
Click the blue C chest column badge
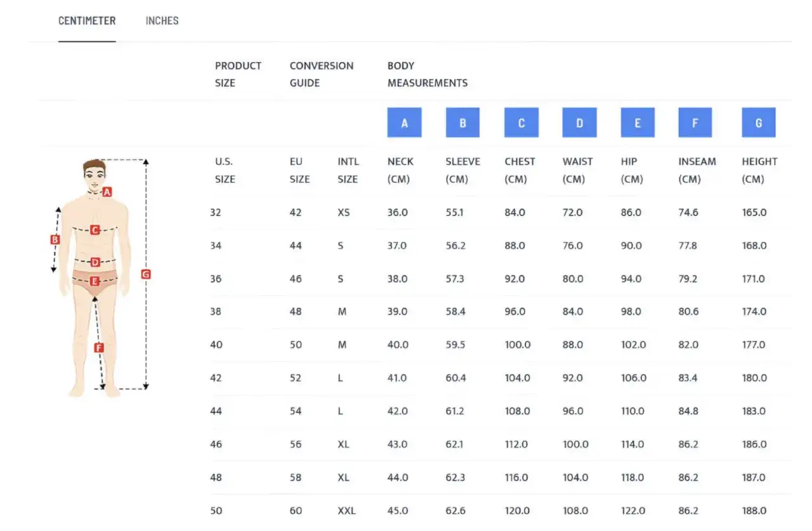(x=521, y=122)
